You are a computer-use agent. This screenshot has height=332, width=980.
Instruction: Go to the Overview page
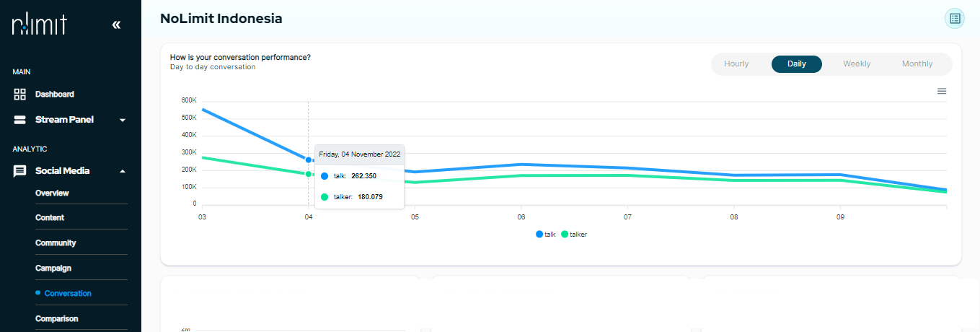[x=52, y=193]
